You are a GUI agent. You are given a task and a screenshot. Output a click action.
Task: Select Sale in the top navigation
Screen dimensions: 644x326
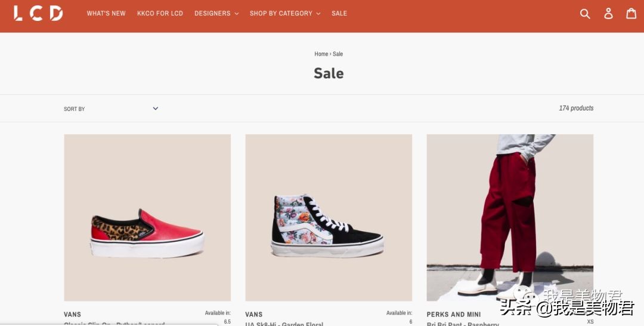coord(339,13)
